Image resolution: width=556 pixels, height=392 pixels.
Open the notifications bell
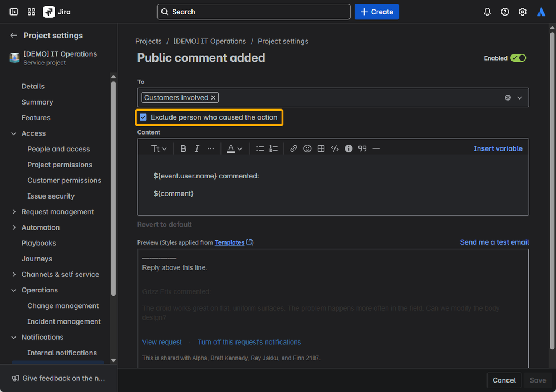pos(487,12)
